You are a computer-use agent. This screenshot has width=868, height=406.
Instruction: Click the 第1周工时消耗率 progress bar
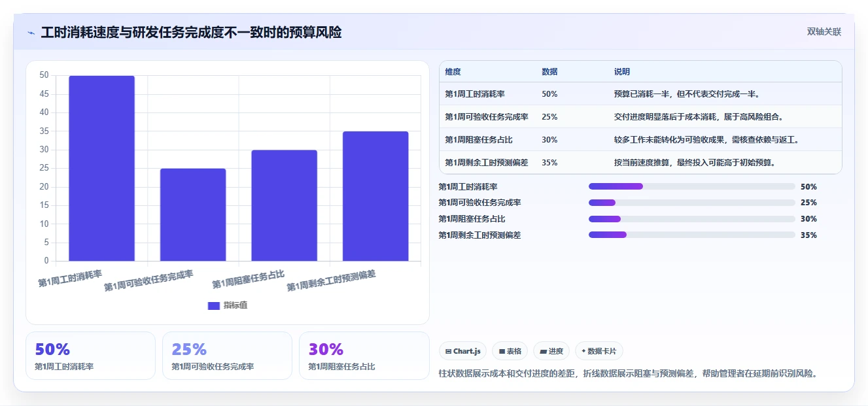coord(692,186)
